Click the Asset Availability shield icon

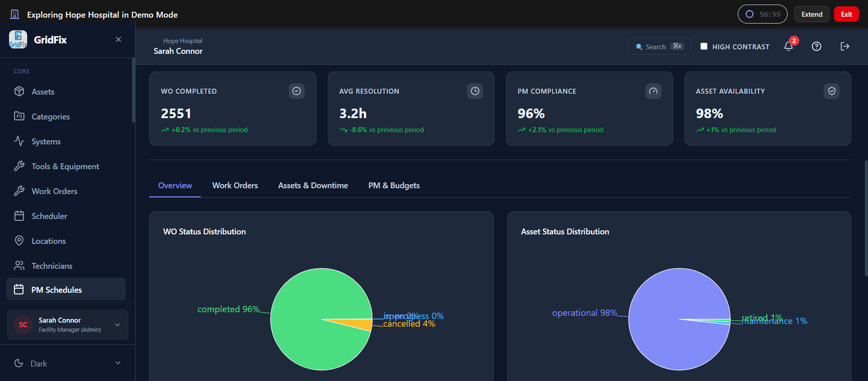tap(831, 91)
